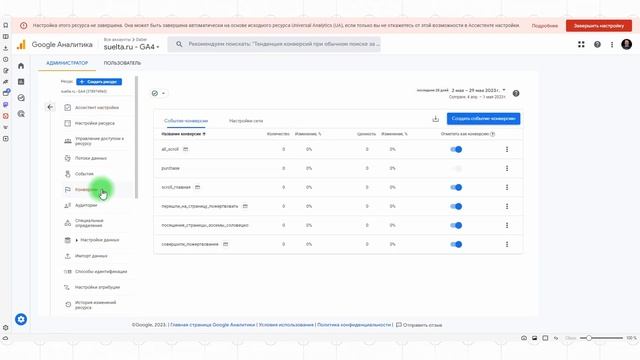The height and width of the screenshot is (360, 640).
Task: Open the Условия использования footer link
Action: tap(286, 325)
